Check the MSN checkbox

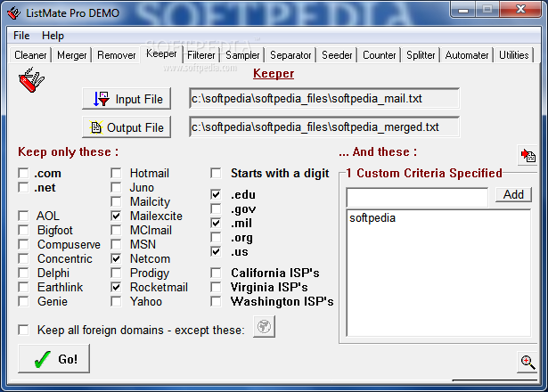tap(116, 244)
